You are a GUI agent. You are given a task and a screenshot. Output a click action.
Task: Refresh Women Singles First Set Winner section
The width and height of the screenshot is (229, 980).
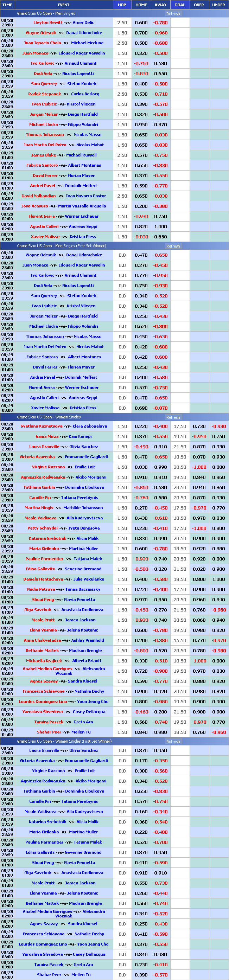[x=173, y=742]
